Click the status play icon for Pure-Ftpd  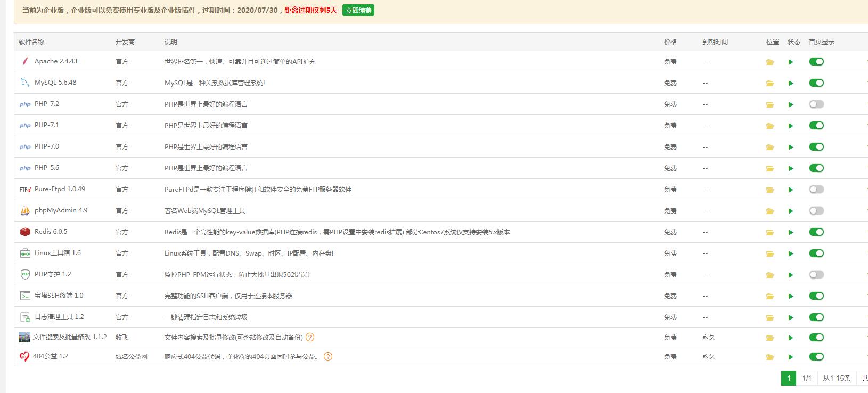click(x=791, y=190)
